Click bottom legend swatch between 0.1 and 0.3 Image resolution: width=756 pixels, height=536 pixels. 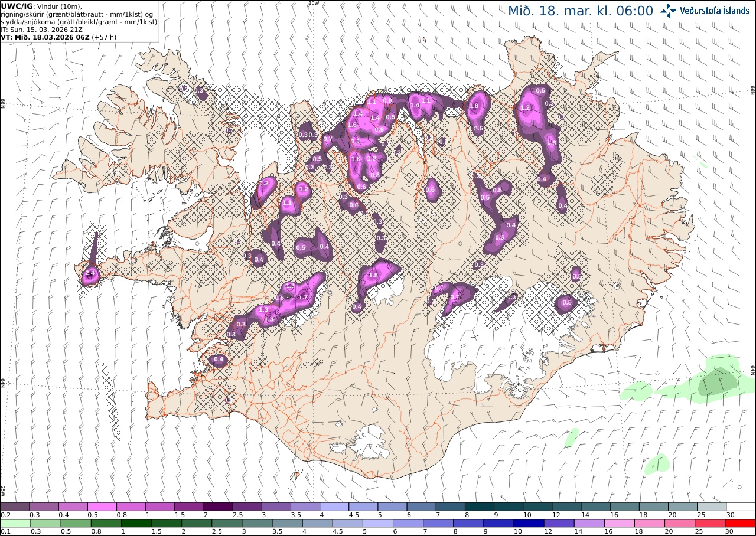[15, 523]
